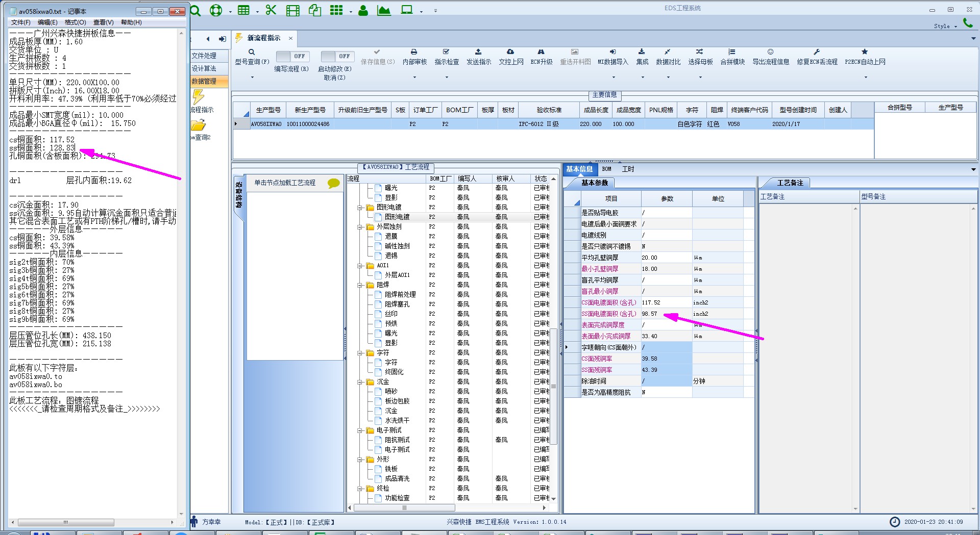Open dropdown arrow under 内部审核
This screenshot has height=535, width=980.
click(x=414, y=78)
